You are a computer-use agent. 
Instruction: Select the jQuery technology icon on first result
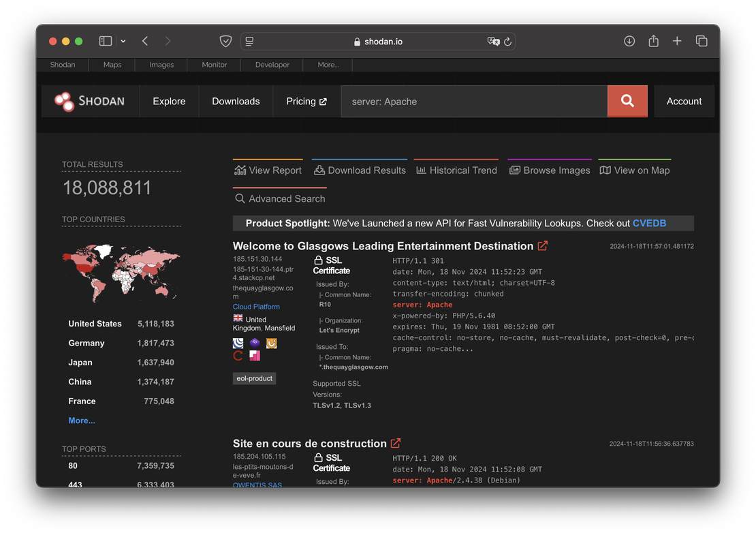click(x=238, y=343)
